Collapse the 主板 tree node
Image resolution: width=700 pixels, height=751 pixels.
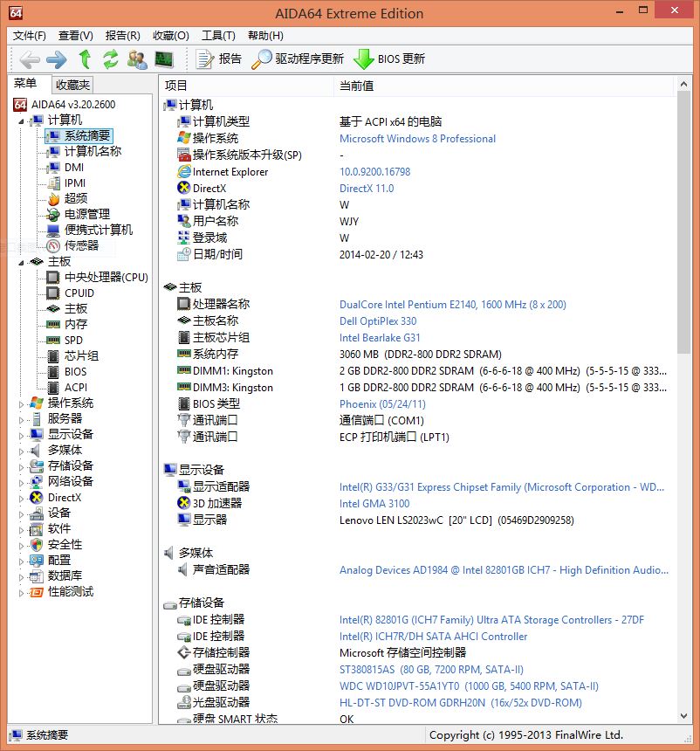(x=21, y=262)
